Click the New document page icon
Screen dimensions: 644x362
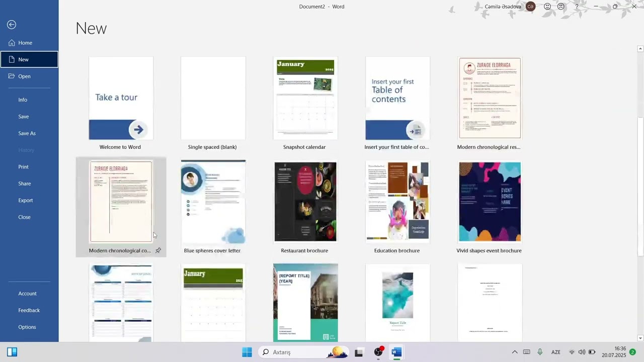pos(12,59)
